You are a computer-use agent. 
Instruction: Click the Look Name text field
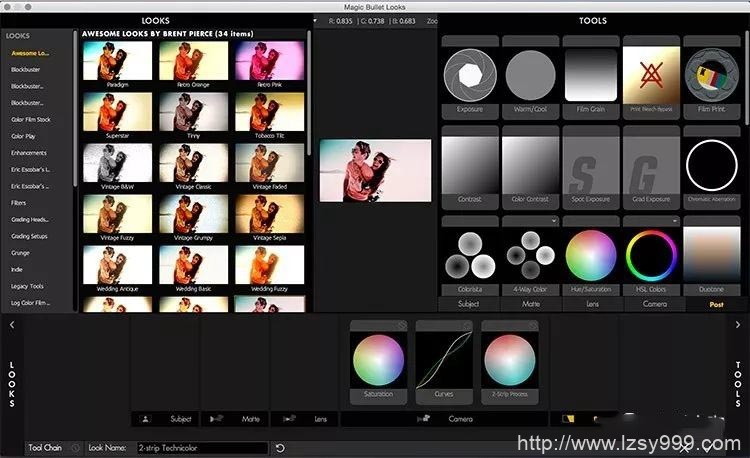click(x=200, y=448)
